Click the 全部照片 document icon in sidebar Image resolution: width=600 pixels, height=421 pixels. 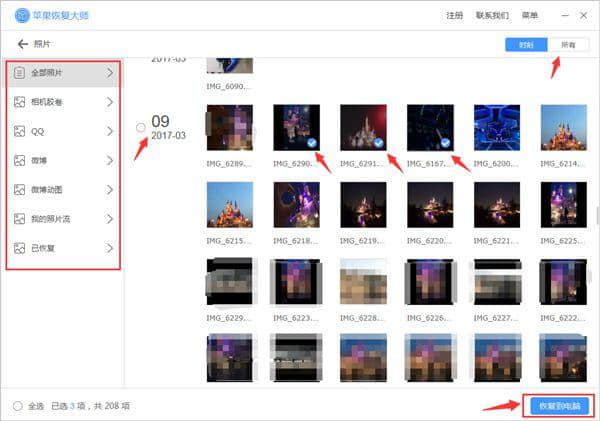(x=19, y=73)
